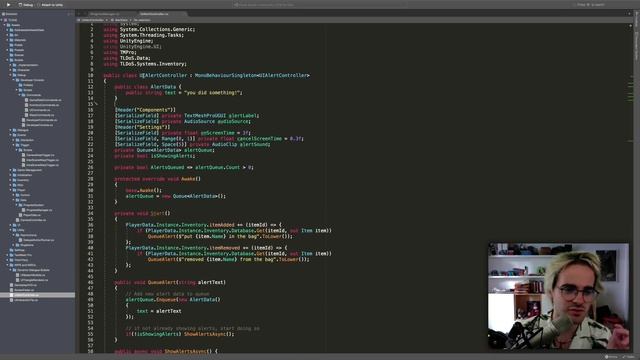This screenshot has height=360, width=640.
Task: Click the Attach to Unity target
Action: pyautogui.click(x=51, y=5)
